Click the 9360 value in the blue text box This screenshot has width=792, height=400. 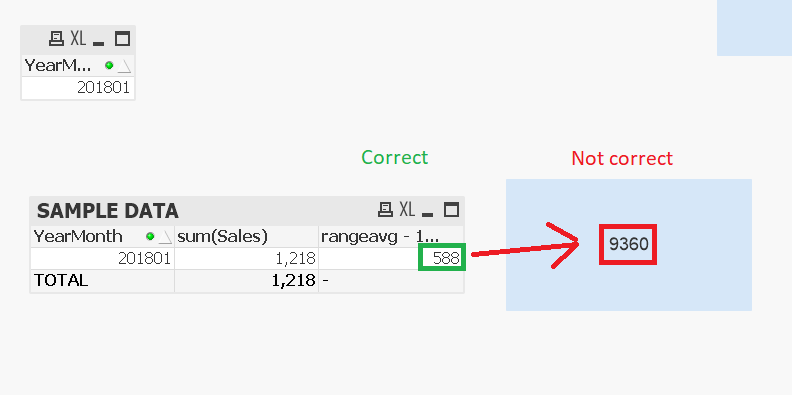point(627,242)
